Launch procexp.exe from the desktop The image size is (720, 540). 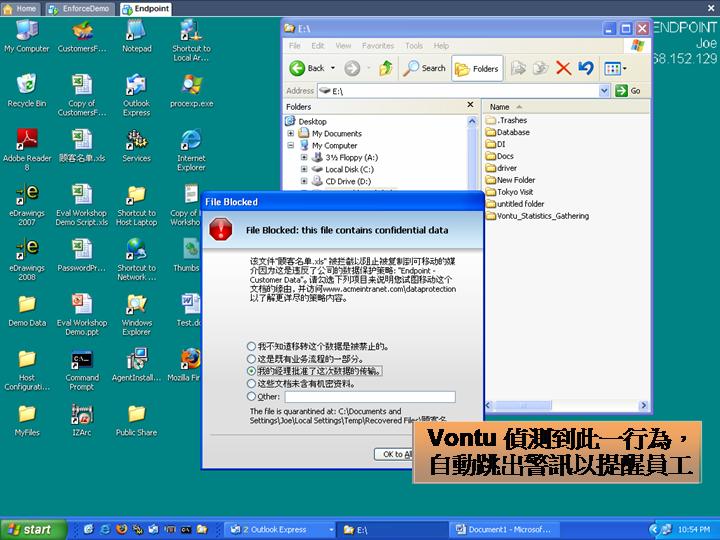click(x=191, y=90)
